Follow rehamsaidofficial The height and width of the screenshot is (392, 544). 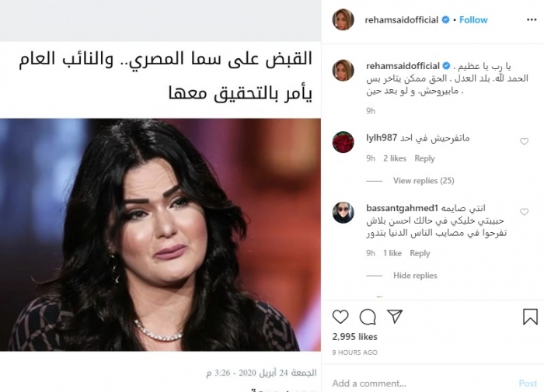pos(473,19)
